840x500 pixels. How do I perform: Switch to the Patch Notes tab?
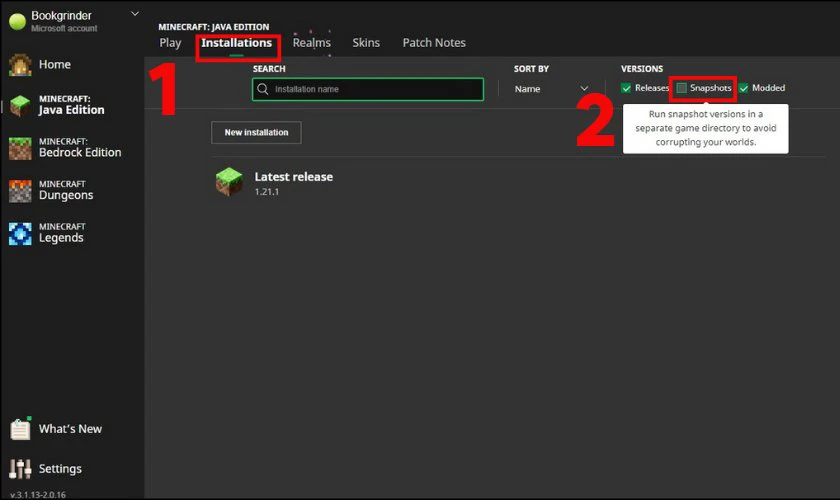pos(434,43)
